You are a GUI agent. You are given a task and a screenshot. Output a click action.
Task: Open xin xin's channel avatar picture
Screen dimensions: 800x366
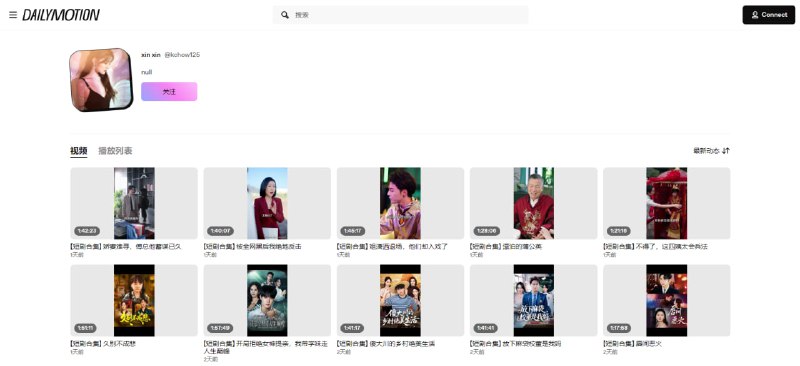tap(101, 80)
